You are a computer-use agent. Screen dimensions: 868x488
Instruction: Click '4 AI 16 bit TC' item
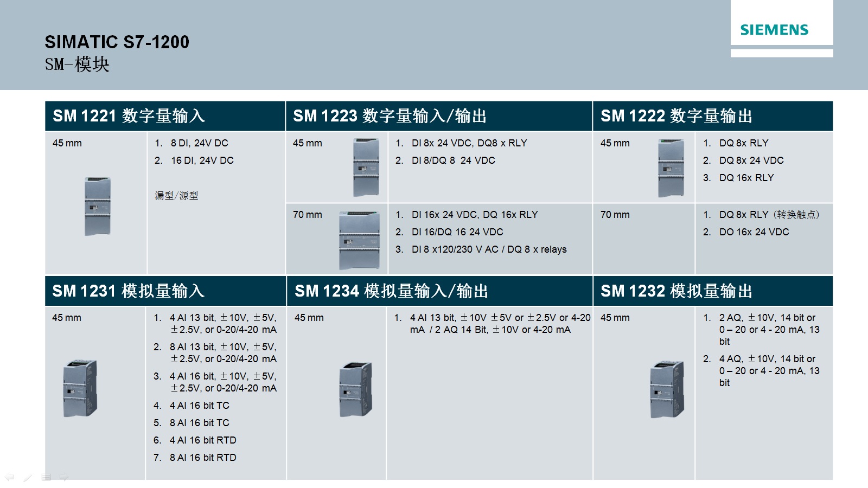[199, 406]
